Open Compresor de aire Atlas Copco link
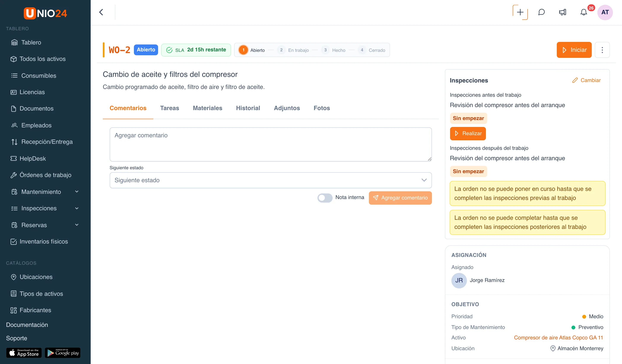Image resolution: width=622 pixels, height=364 pixels. pyautogui.click(x=558, y=337)
